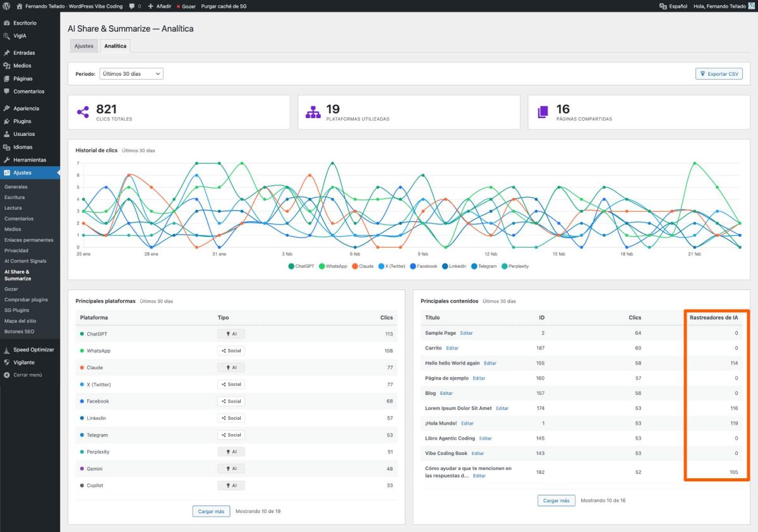Open the Herramientas sidebar icon

point(6,160)
